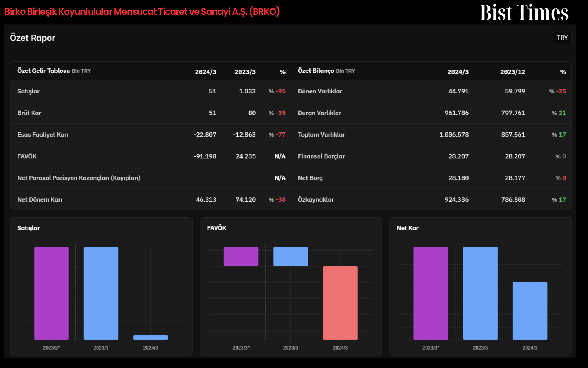Screen dimensions: 588x368
Task: Click the small 2024/3 Satışlar bar
Action: pos(151,337)
